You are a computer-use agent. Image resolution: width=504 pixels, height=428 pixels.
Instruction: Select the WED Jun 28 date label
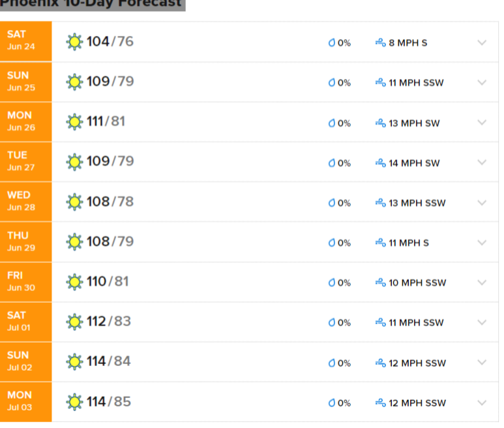pos(22,201)
